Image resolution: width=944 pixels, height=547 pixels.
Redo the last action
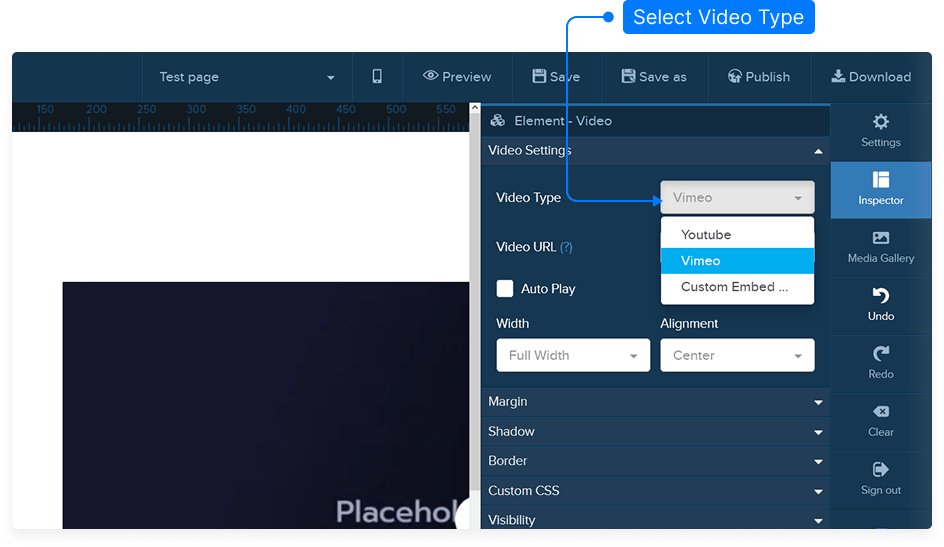click(880, 363)
